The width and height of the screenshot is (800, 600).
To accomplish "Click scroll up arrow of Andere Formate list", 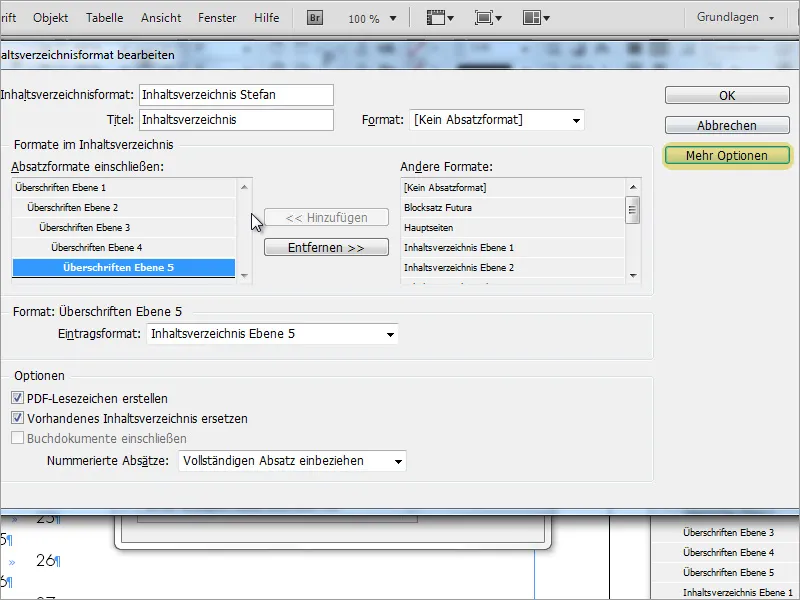I will click(633, 187).
